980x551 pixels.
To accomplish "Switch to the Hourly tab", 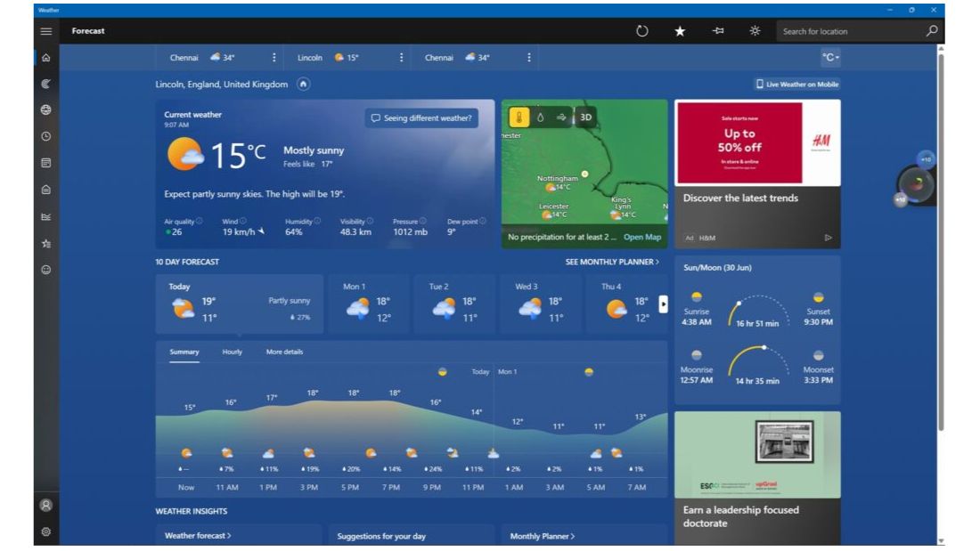I will tap(232, 352).
